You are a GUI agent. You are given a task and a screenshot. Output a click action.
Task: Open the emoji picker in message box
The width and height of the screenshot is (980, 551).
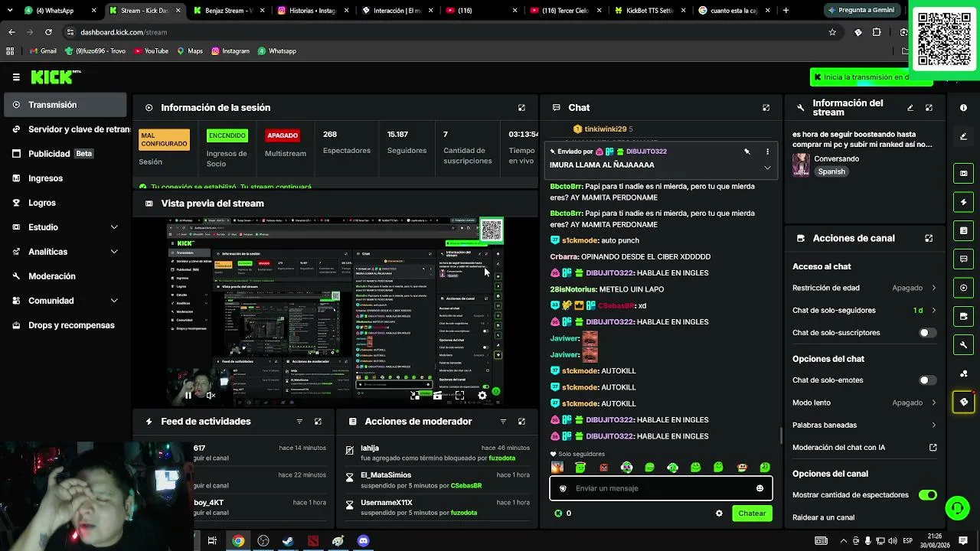click(759, 488)
